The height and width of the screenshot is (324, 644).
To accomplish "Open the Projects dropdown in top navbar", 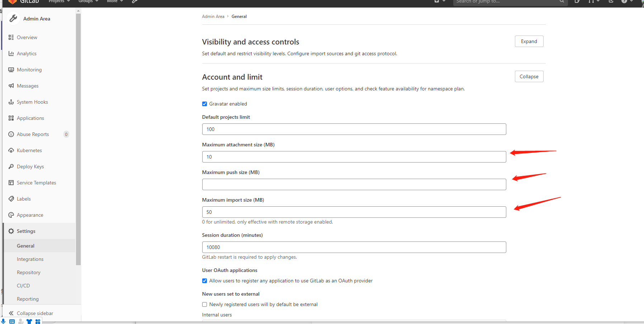I will [x=59, y=1].
